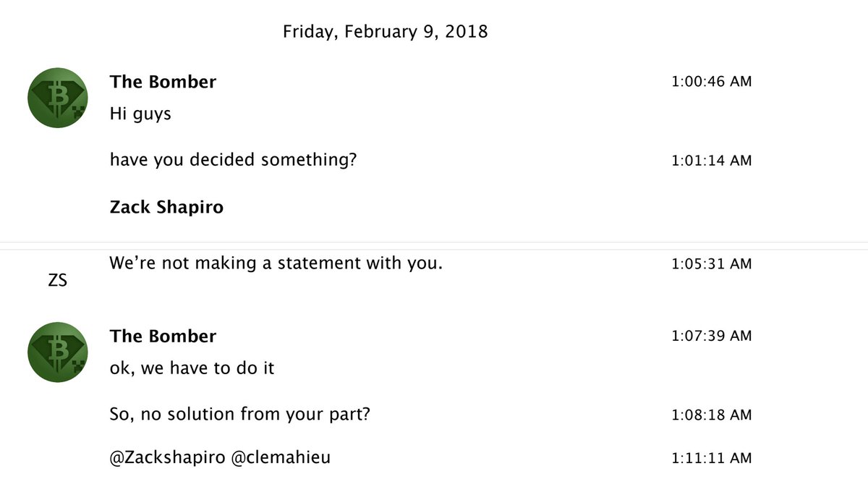
Task: Click the ZS initials avatar
Action: pyautogui.click(x=57, y=281)
